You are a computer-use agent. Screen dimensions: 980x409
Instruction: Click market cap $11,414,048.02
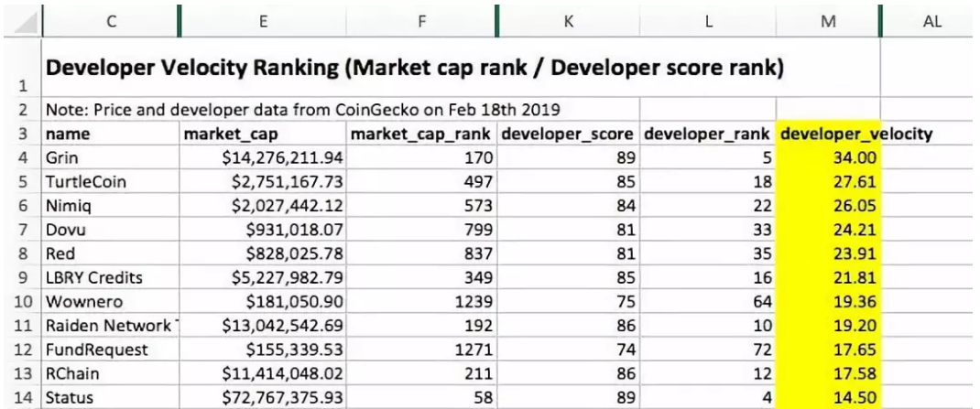[x=263, y=373]
